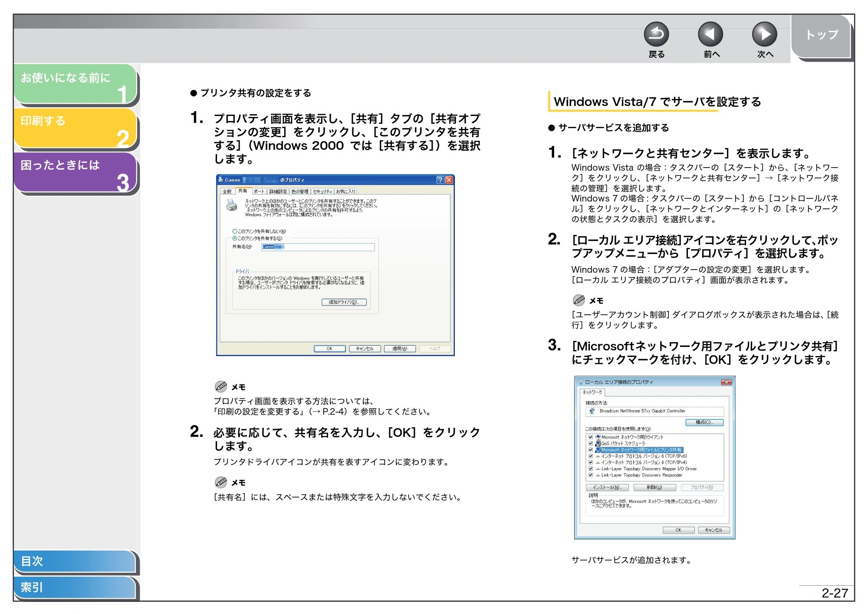
Task: Open chapter 1 お使いになる前に
Action: click(76, 84)
